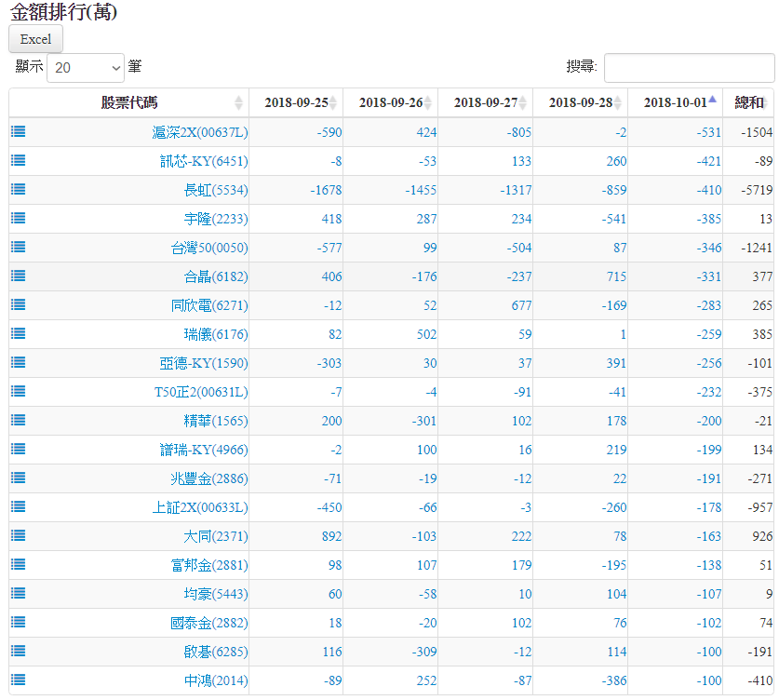The height and width of the screenshot is (700, 779).
Task: Sort table by 股票代碼 column
Action: point(129,102)
